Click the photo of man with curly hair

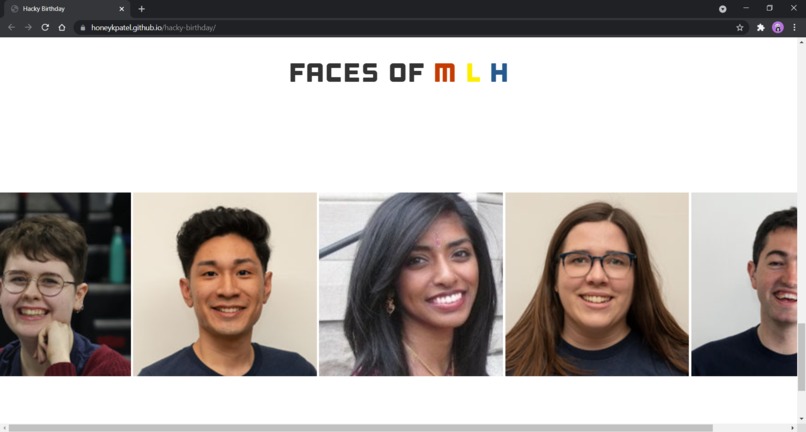(x=225, y=284)
